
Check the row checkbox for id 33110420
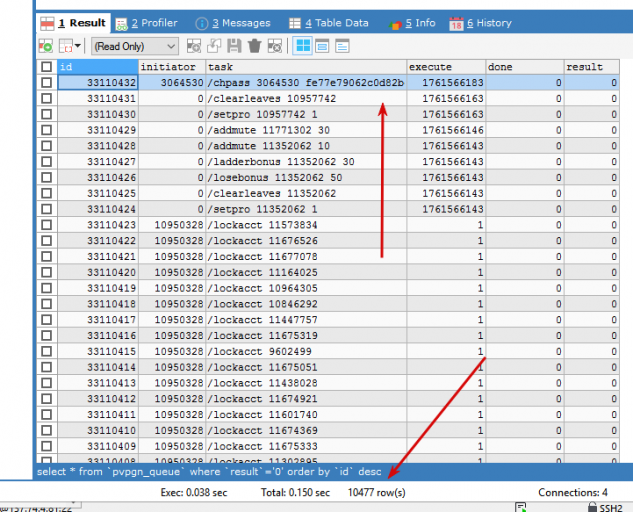[x=46, y=273]
